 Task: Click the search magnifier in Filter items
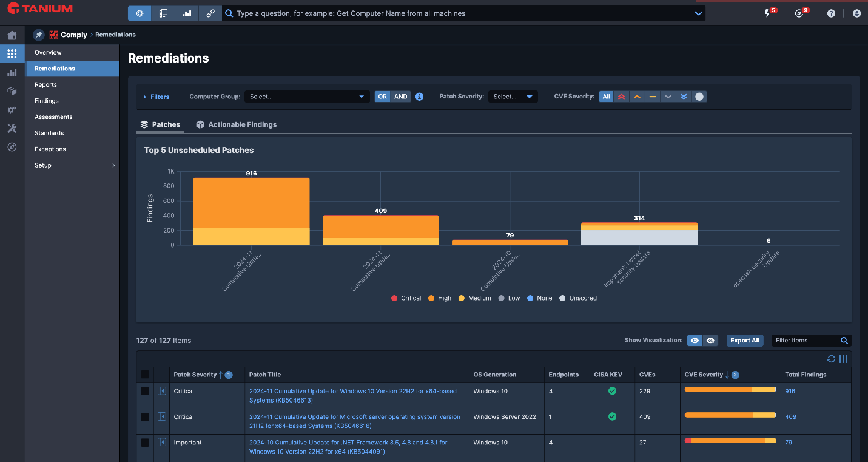tap(844, 341)
